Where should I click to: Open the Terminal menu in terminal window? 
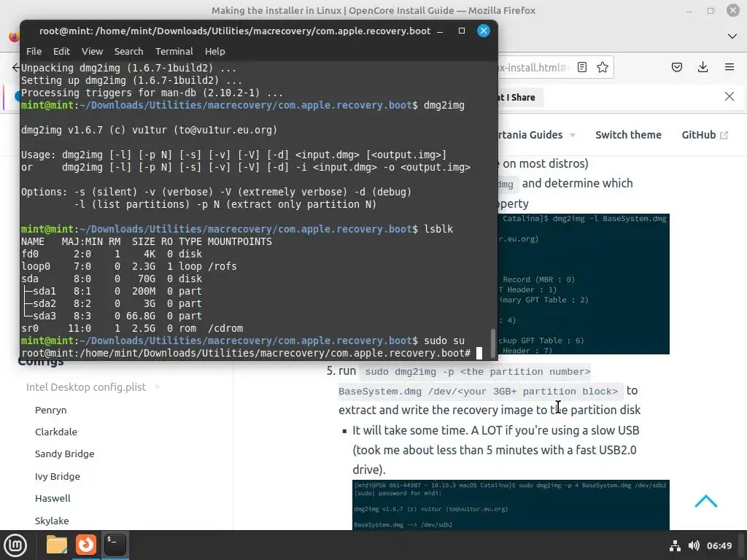pos(174,52)
